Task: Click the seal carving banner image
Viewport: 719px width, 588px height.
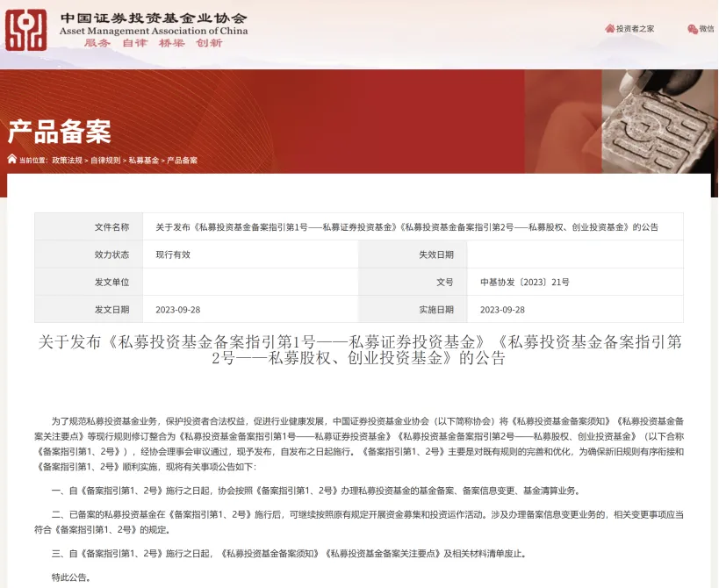Action: tap(659, 121)
